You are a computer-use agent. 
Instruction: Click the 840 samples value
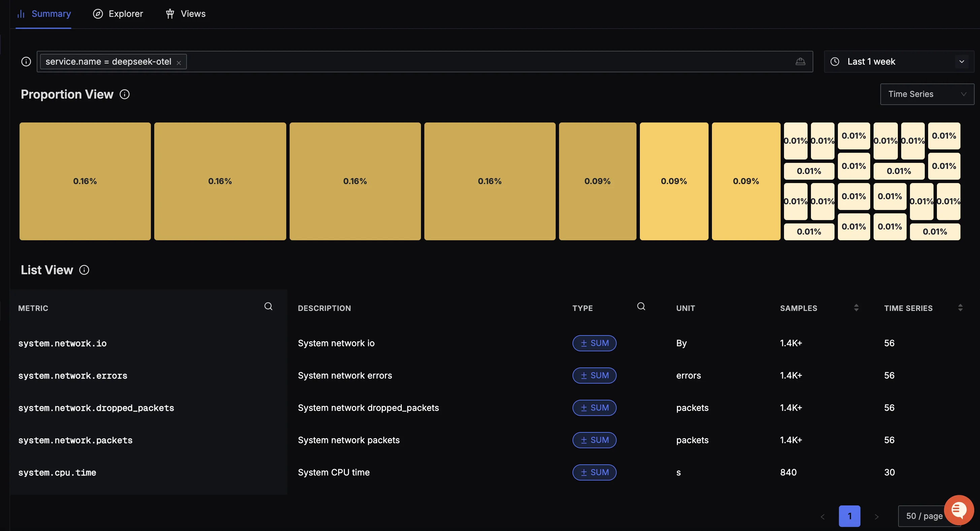(x=788, y=472)
